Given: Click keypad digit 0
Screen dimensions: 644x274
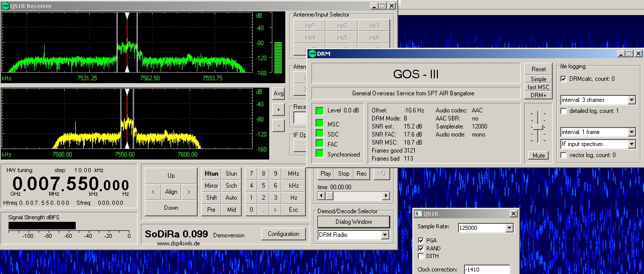Looking at the screenshot, I should tap(251, 210).
